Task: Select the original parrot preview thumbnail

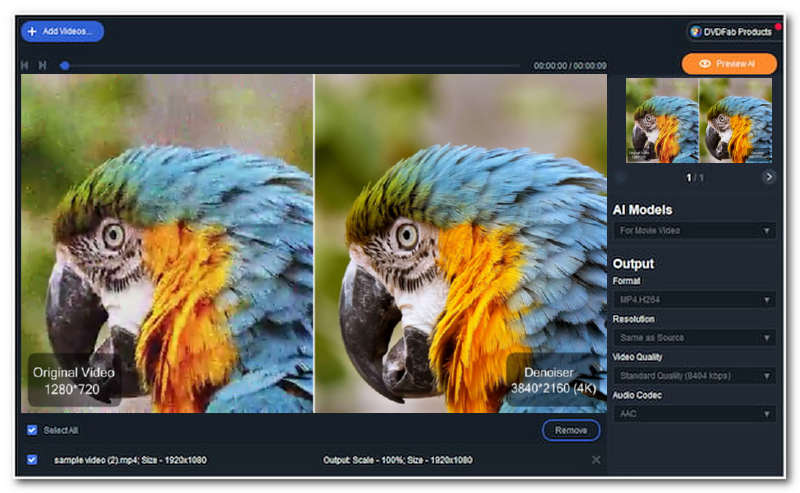Action: (x=662, y=120)
